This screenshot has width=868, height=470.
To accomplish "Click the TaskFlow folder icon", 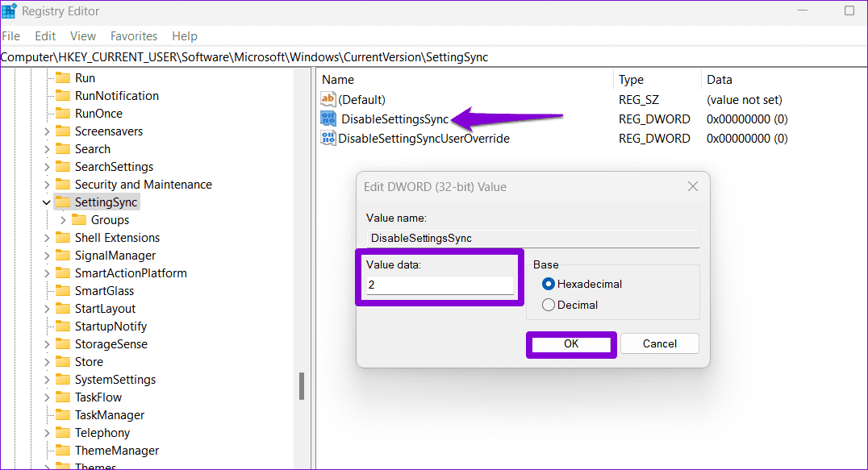I will (63, 397).
